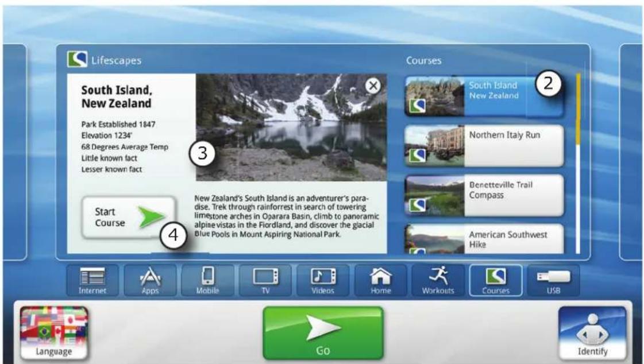Select the South Island New Zealand course
Image resolution: width=644 pixels, height=364 pixels.
pyautogui.click(x=484, y=96)
